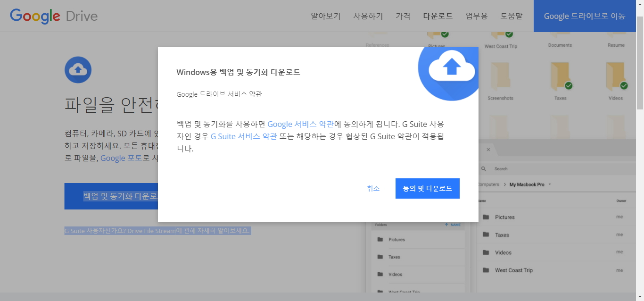Expand the My Macbook Pro dropdown arrow
Screen dimensions: 644x301
click(550, 184)
